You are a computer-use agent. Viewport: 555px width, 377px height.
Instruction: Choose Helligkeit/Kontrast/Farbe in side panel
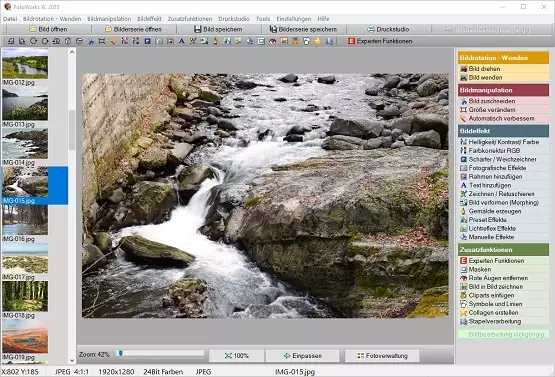pyautogui.click(x=503, y=142)
